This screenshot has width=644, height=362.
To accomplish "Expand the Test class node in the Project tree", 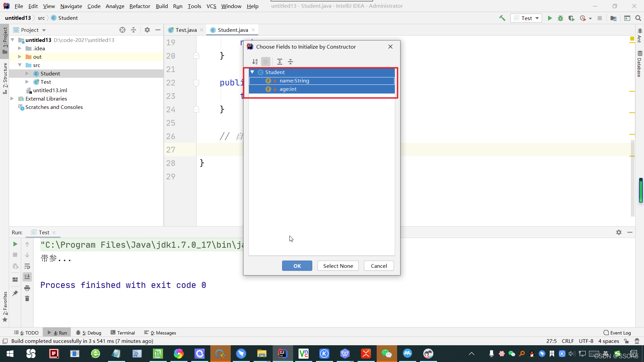I will [x=27, y=82].
